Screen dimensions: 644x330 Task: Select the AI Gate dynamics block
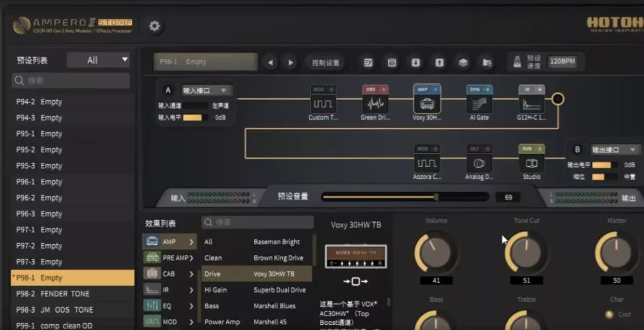[x=479, y=104]
